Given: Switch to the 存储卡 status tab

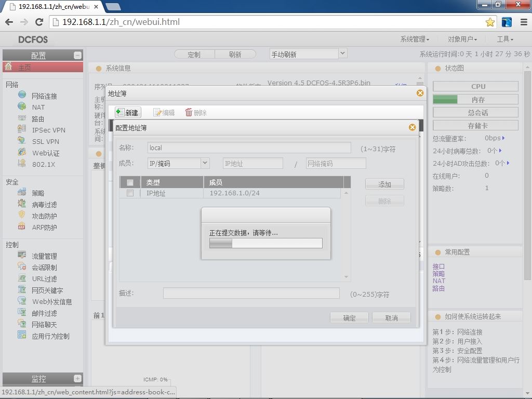Looking at the screenshot, I should pyautogui.click(x=476, y=126).
